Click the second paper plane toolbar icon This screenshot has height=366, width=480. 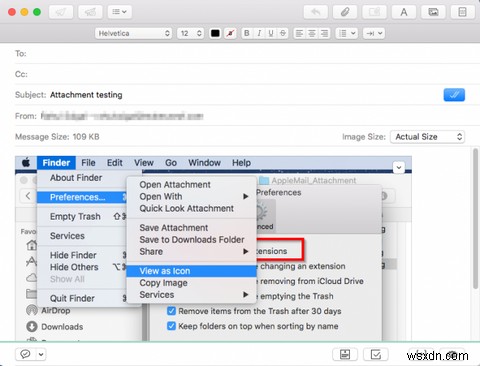click(x=90, y=12)
